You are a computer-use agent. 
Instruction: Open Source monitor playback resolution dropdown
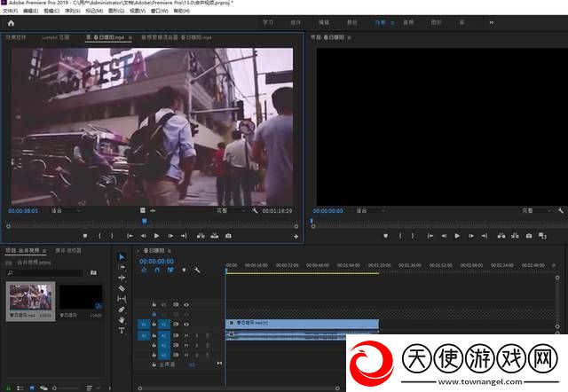click(231, 211)
